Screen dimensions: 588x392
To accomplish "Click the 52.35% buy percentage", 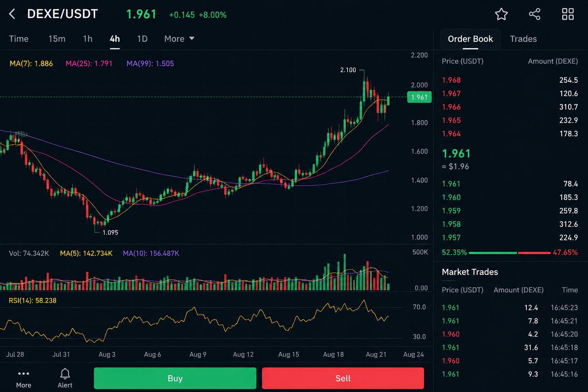I will click(x=454, y=252).
